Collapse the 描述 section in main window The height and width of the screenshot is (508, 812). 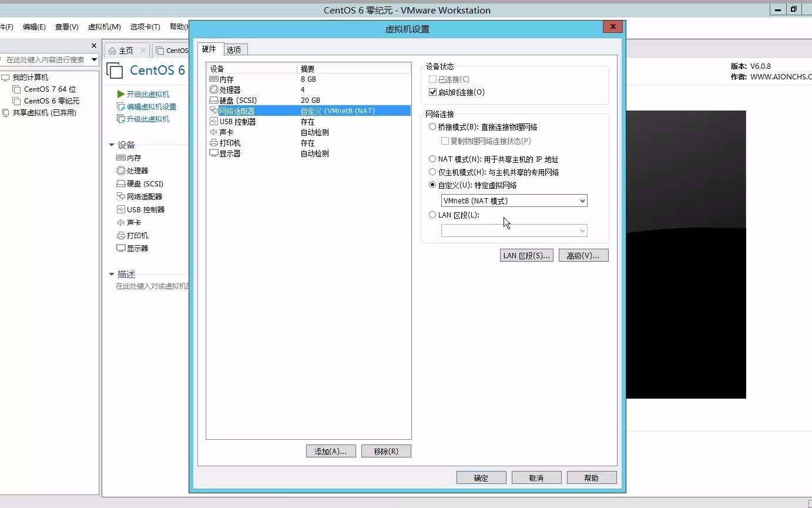click(x=112, y=275)
